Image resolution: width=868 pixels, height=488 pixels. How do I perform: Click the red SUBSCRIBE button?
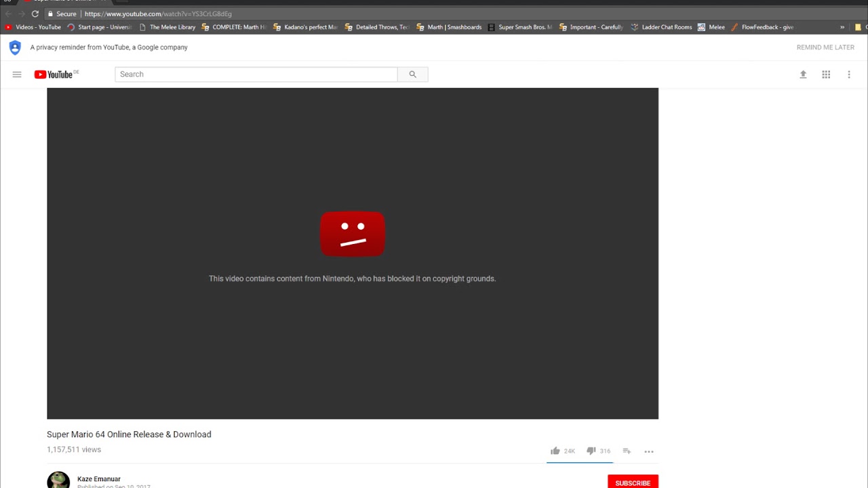pyautogui.click(x=633, y=482)
